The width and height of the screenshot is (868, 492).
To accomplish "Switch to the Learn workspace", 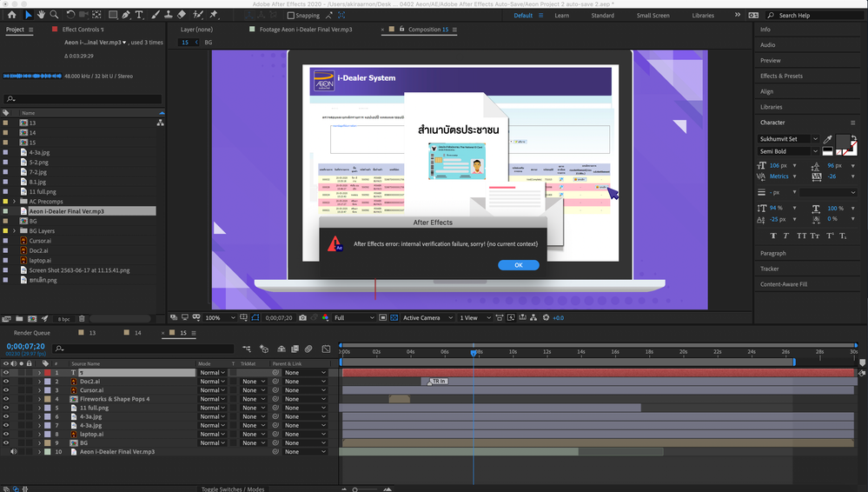I will [x=562, y=16].
